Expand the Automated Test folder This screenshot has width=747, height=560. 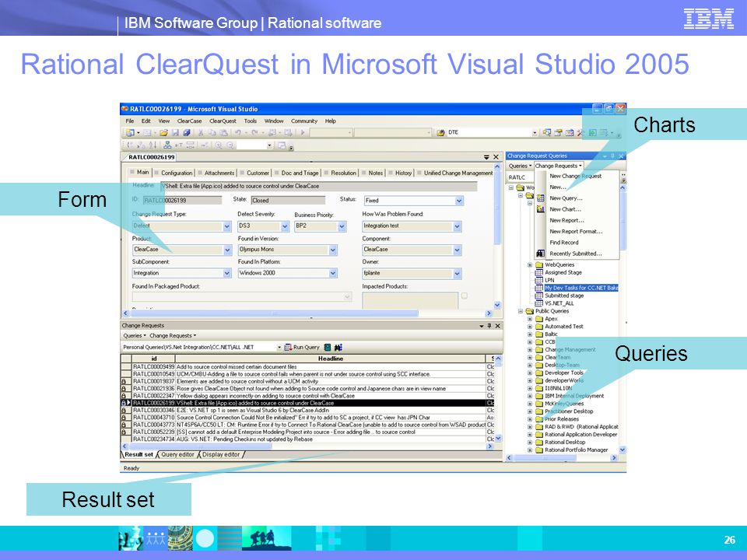click(x=530, y=327)
